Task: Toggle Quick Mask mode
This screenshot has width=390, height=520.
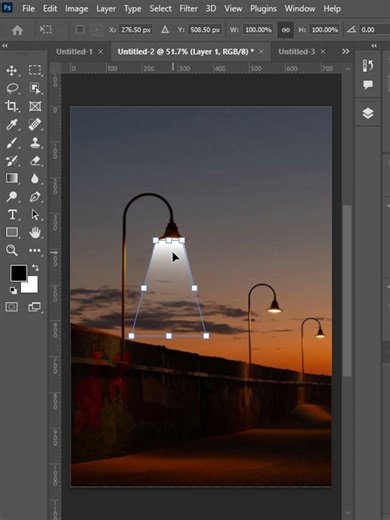Action: click(x=12, y=307)
